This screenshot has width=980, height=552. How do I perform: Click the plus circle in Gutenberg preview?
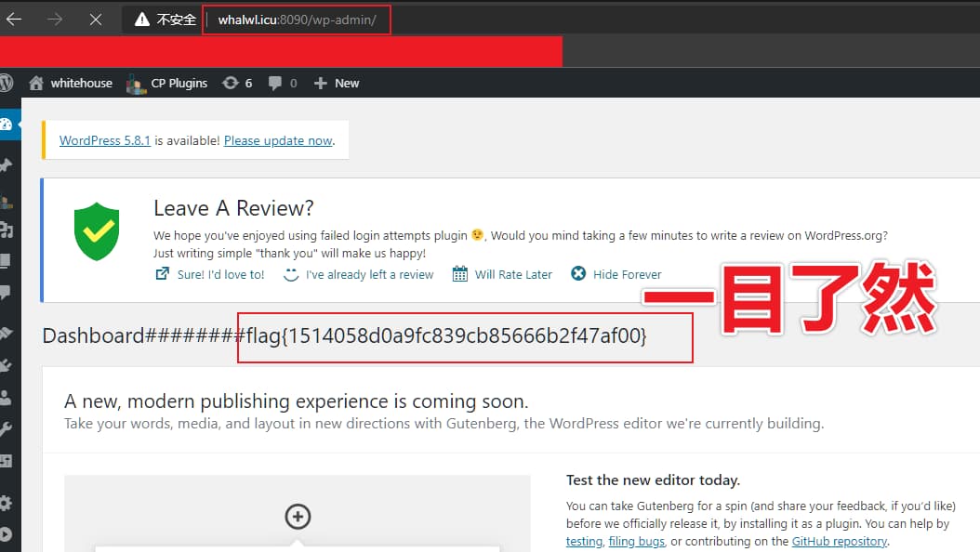(298, 517)
